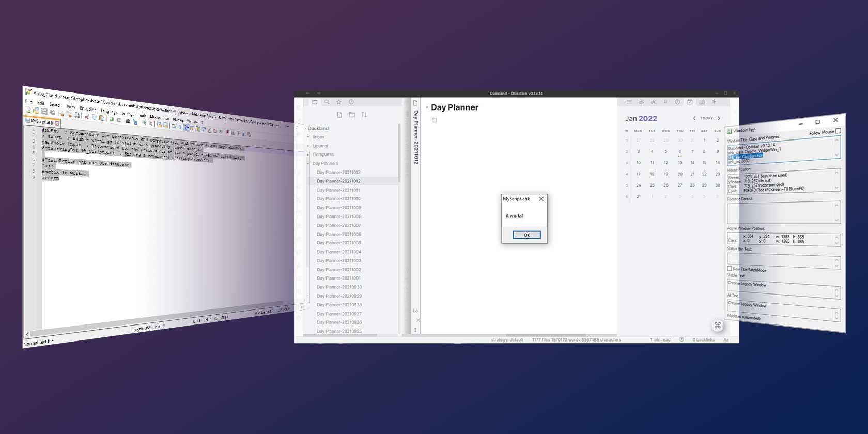Click the Notepad++ find binoculars icon
Image resolution: width=868 pixels, height=434 pixels.
point(128,121)
